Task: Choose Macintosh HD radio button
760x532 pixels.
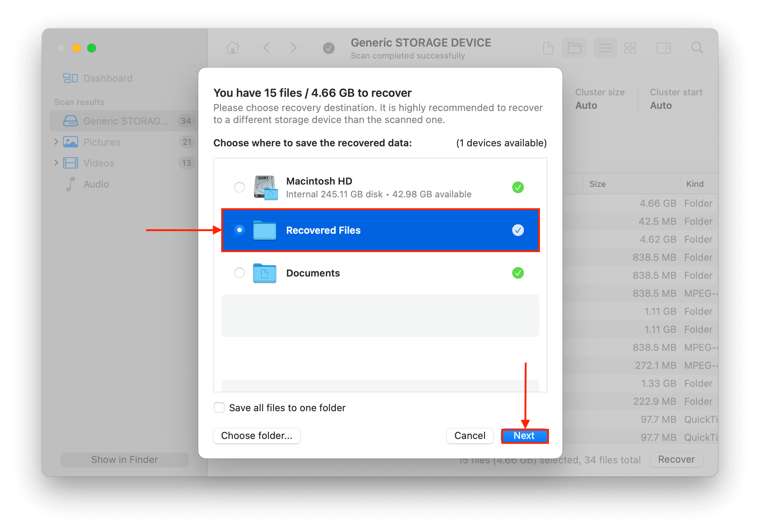Action: pyautogui.click(x=239, y=187)
